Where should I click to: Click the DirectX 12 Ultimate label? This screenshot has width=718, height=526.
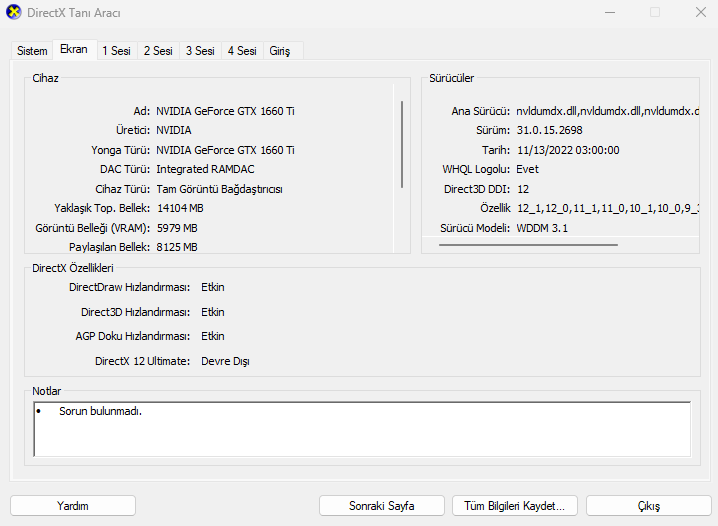142,361
